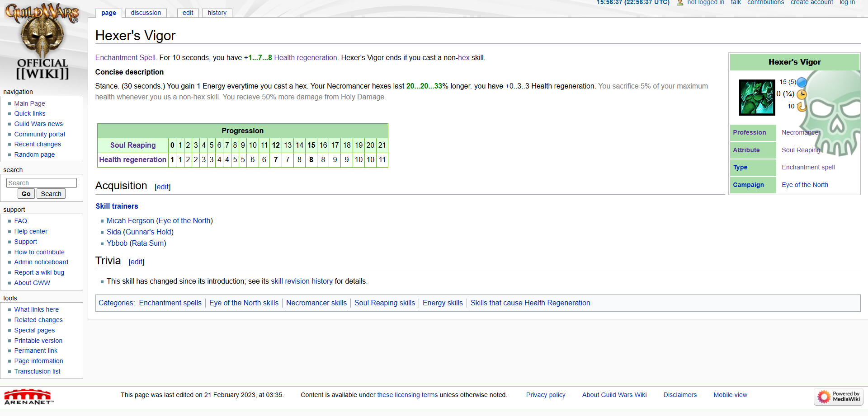Open About Guild Wars Wiki footer link

[x=614, y=395]
